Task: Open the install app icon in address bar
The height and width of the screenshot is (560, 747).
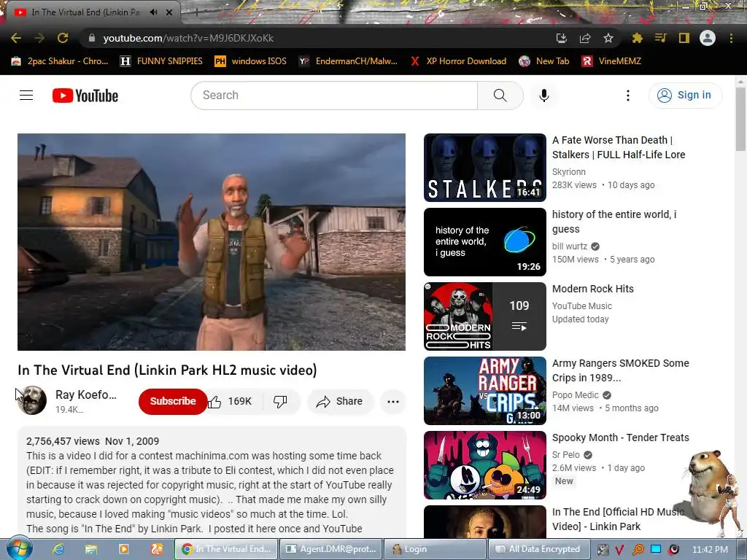Action: (561, 38)
